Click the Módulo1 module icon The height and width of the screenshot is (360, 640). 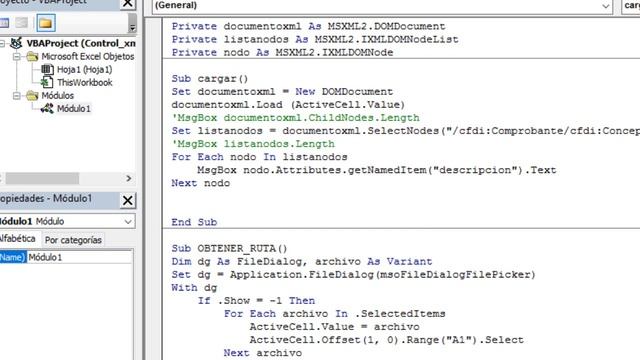point(47,108)
